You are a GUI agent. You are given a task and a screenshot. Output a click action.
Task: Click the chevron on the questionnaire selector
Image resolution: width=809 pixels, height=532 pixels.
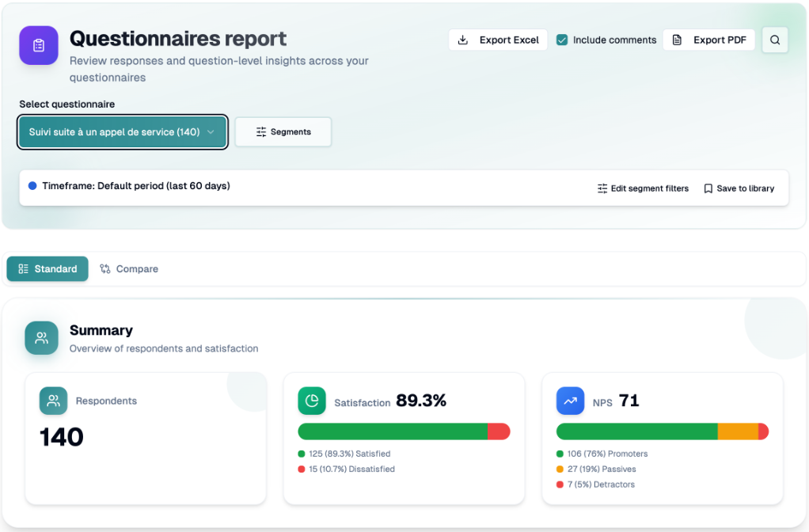[211, 132]
